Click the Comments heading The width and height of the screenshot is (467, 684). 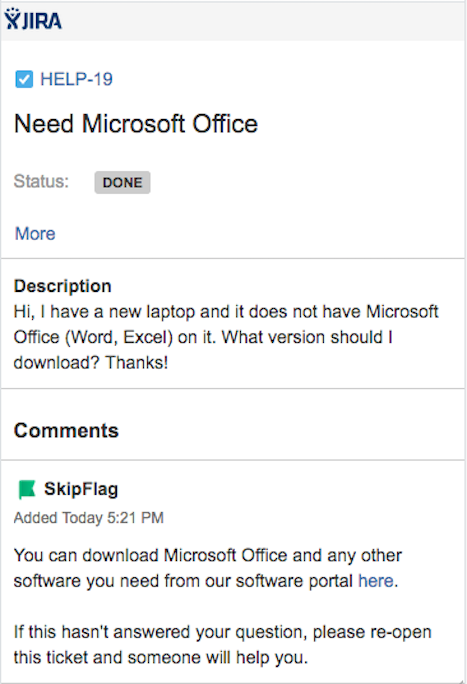click(x=66, y=431)
